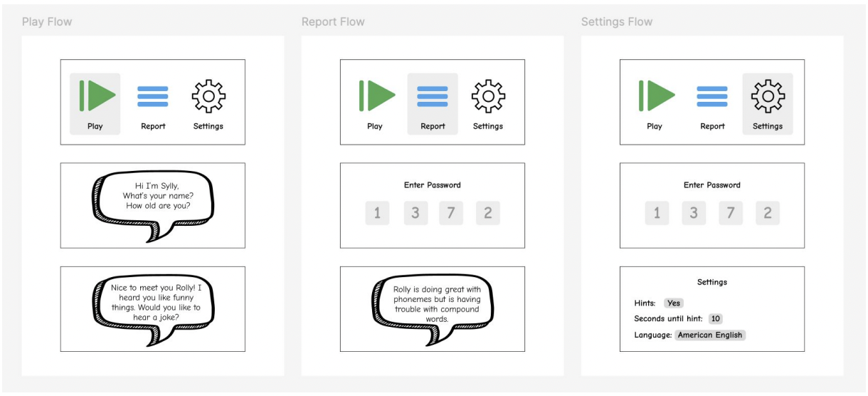868x396 pixels.
Task: Select the Report label in Play Flow
Action: click(153, 126)
